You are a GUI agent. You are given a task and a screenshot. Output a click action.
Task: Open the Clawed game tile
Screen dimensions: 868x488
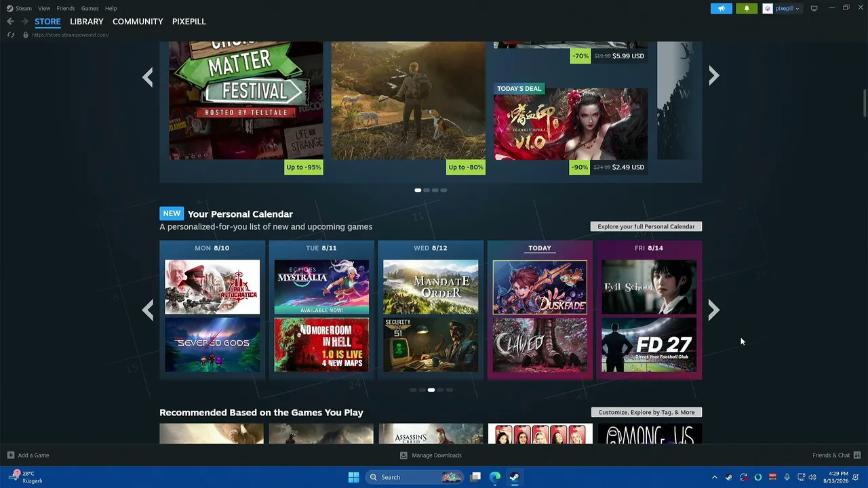540,345
